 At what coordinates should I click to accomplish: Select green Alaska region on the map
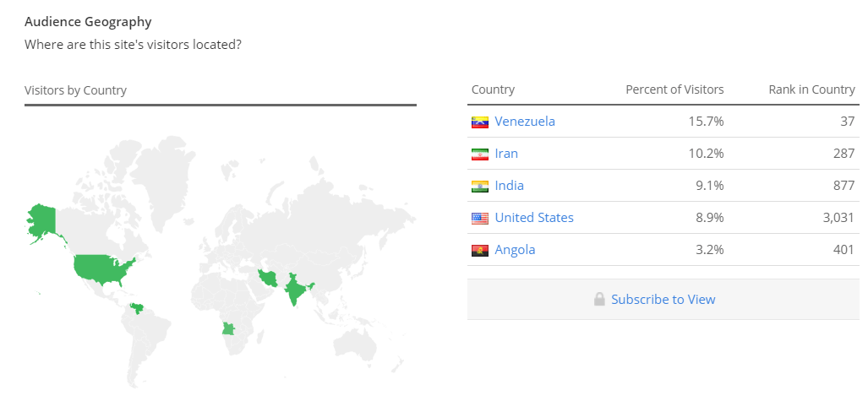(42, 221)
